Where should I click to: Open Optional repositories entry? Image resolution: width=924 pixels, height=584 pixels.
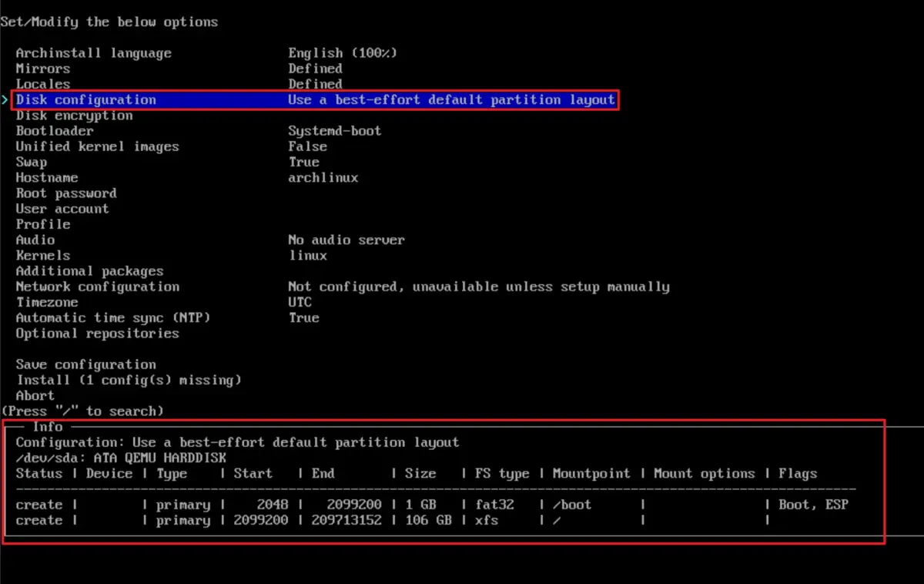(x=97, y=334)
